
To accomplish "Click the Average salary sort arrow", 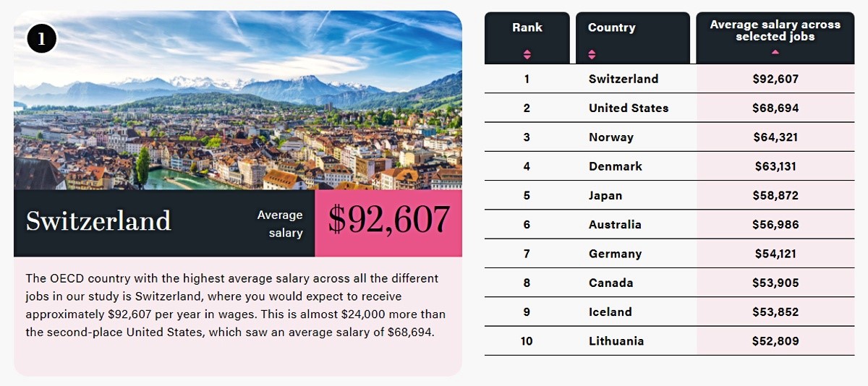I will (x=775, y=52).
